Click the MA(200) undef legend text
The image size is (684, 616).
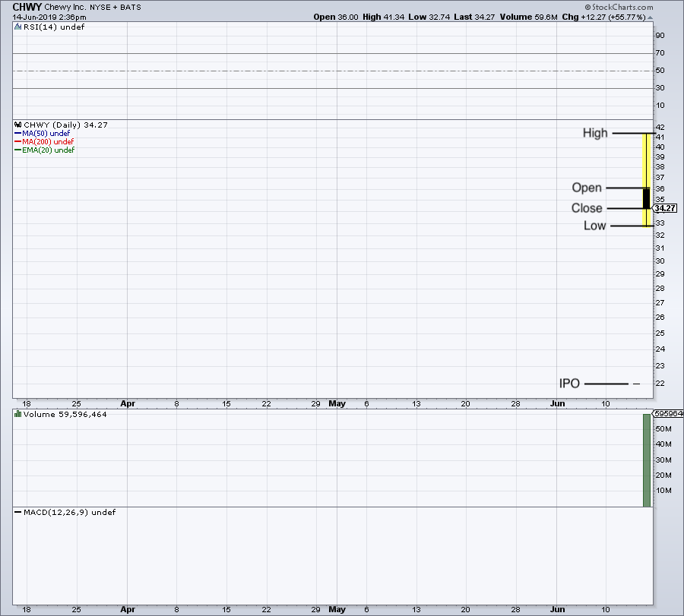coord(48,142)
